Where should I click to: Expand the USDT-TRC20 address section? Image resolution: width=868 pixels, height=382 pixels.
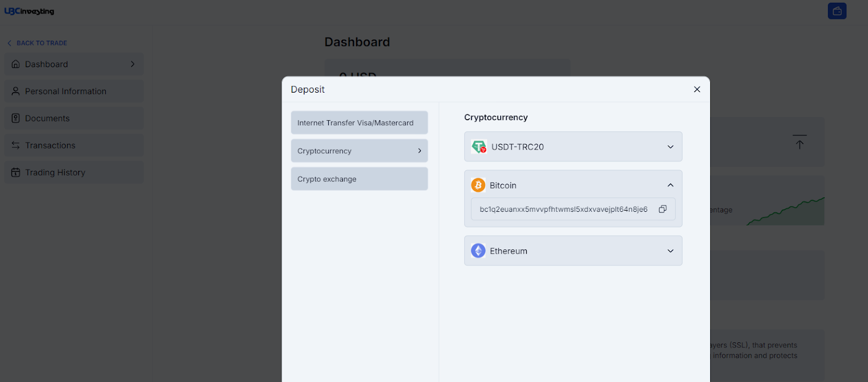coord(671,147)
